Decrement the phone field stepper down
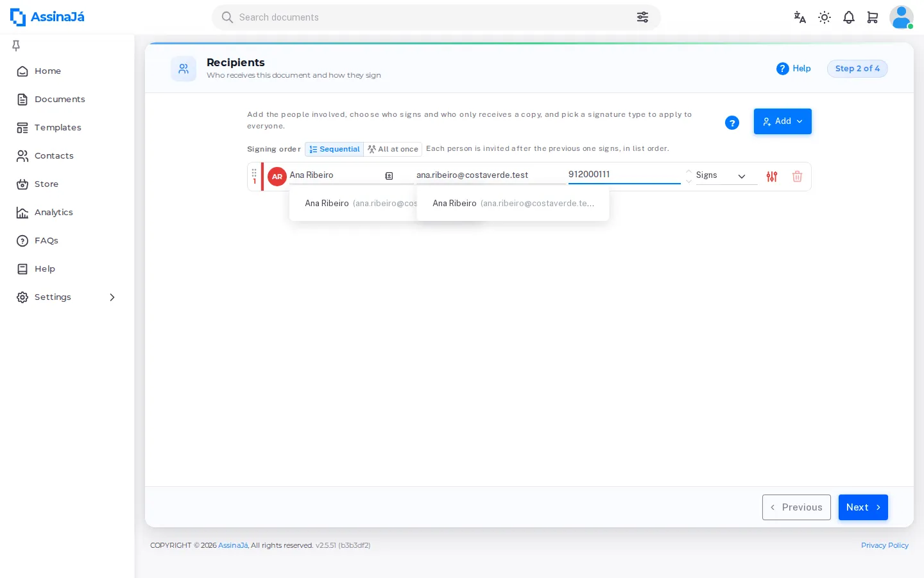The height and width of the screenshot is (578, 924). pyautogui.click(x=689, y=181)
